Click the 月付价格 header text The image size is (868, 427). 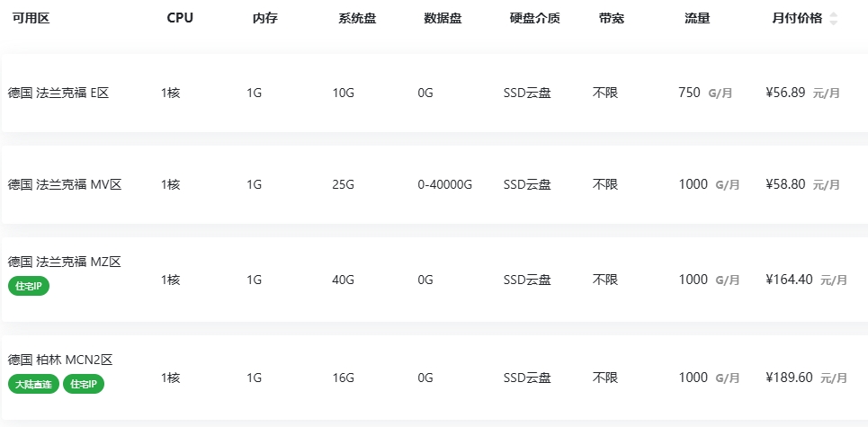[797, 19]
